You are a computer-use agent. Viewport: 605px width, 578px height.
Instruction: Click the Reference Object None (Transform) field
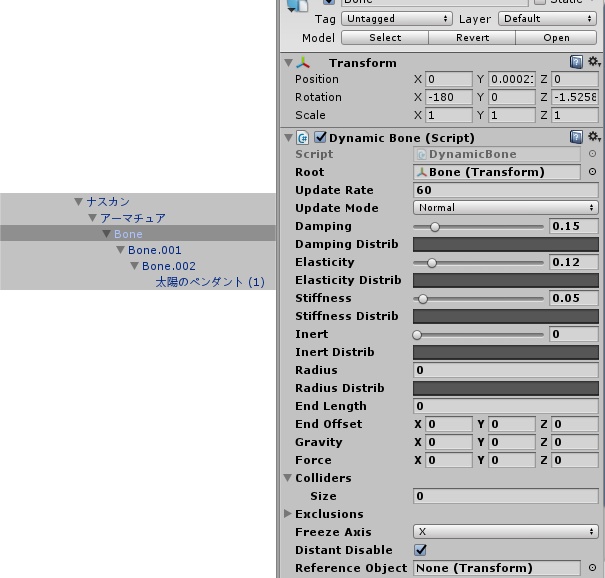tap(497, 568)
